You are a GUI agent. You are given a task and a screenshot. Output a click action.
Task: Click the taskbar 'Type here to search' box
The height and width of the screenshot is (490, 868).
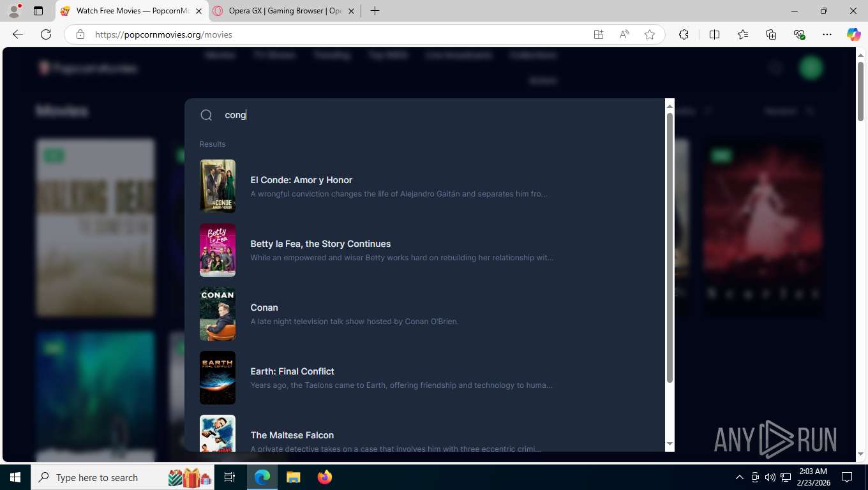[122, 477]
